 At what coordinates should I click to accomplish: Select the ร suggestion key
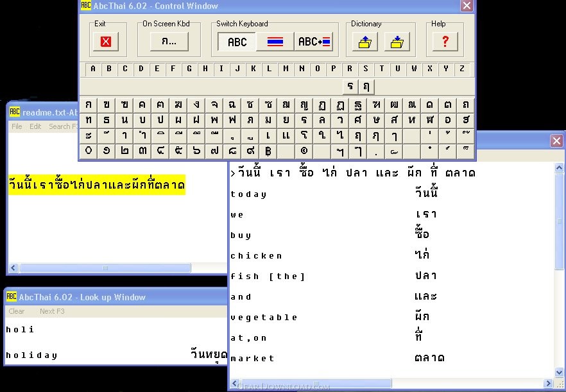(350, 87)
